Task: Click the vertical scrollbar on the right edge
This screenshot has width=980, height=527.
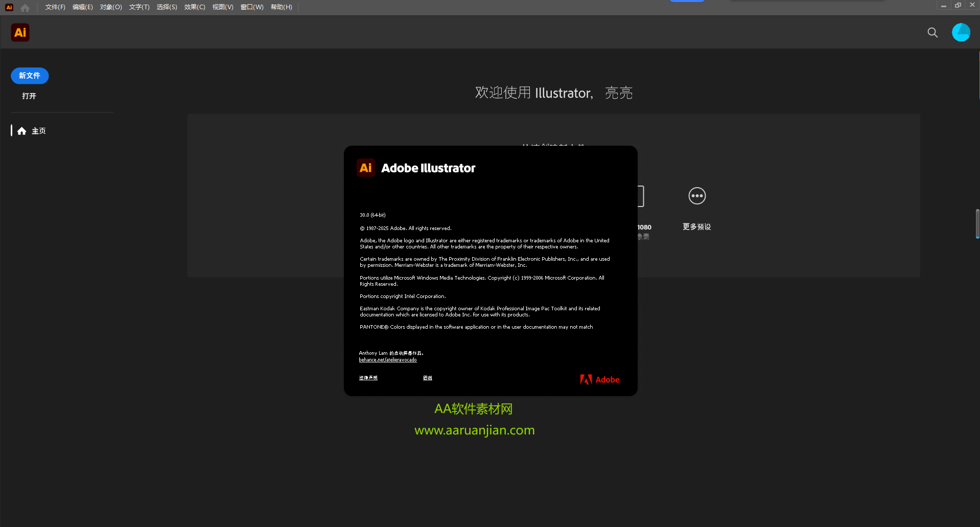Action: click(x=976, y=223)
